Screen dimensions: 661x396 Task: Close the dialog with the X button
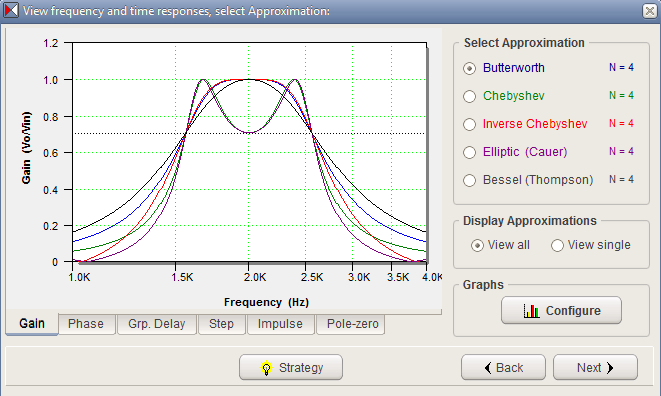coord(650,11)
